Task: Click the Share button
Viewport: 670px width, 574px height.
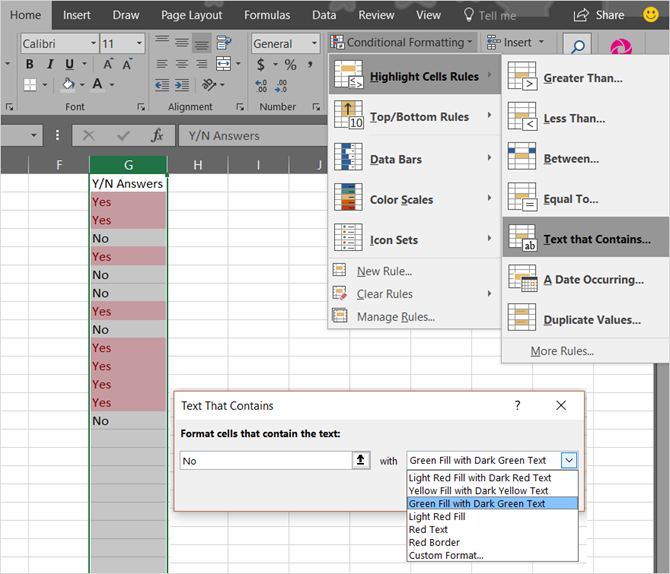Action: 599,15
